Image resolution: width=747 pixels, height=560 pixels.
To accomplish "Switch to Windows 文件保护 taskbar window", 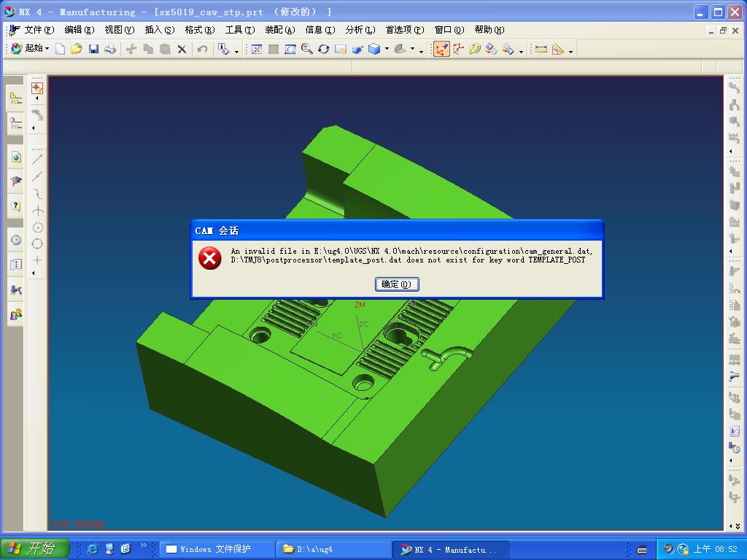I will point(217,549).
